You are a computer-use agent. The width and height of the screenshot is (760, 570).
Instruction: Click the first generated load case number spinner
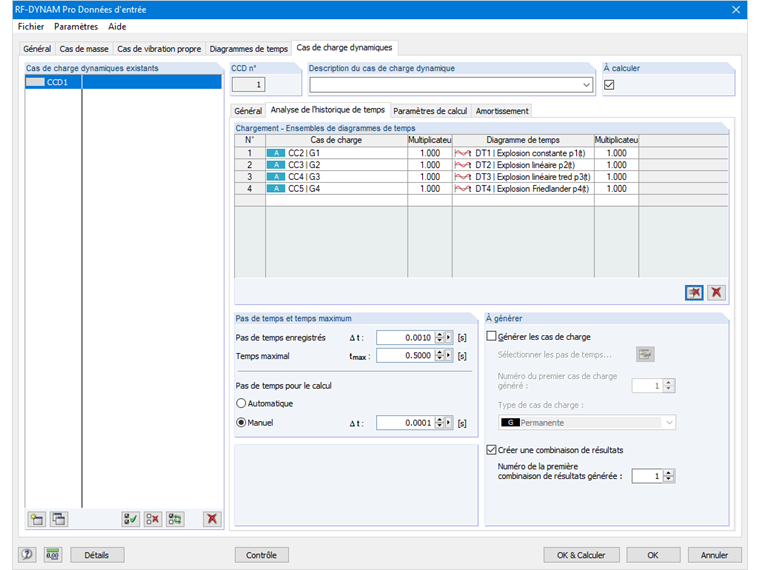click(669, 386)
